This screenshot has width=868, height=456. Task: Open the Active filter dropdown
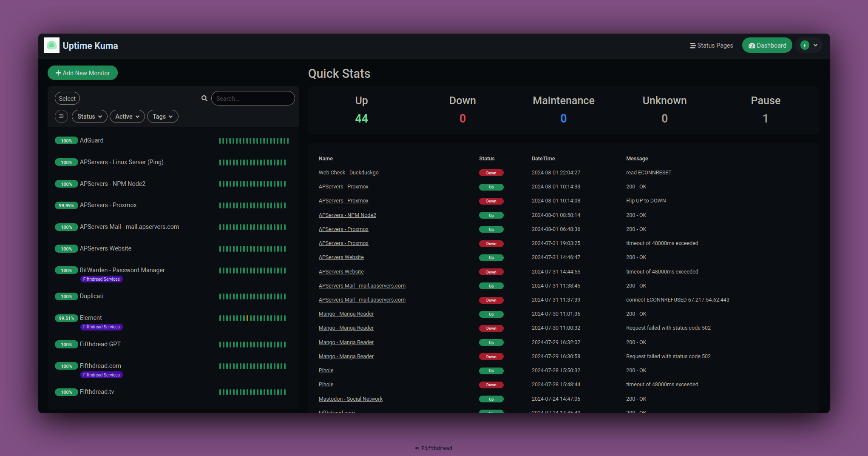(x=127, y=116)
